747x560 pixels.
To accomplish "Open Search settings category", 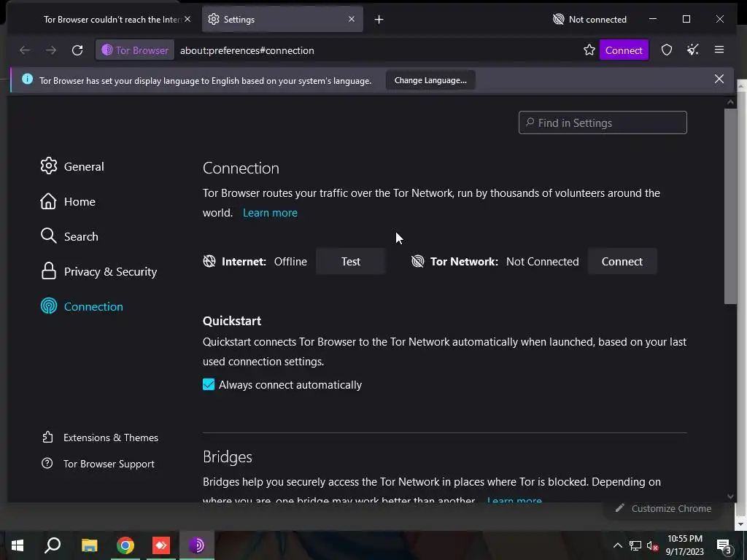I will (69, 236).
